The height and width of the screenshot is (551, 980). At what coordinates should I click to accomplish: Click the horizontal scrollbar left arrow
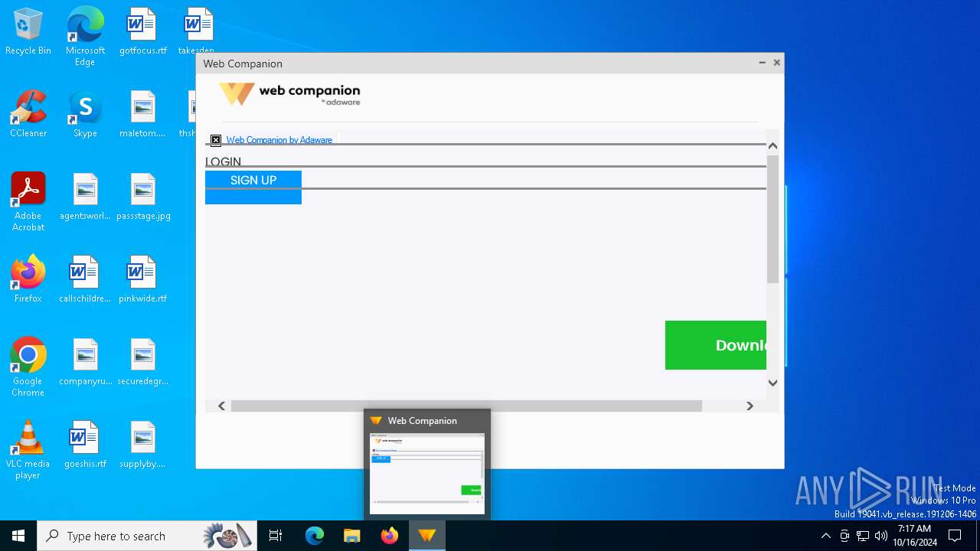click(222, 406)
